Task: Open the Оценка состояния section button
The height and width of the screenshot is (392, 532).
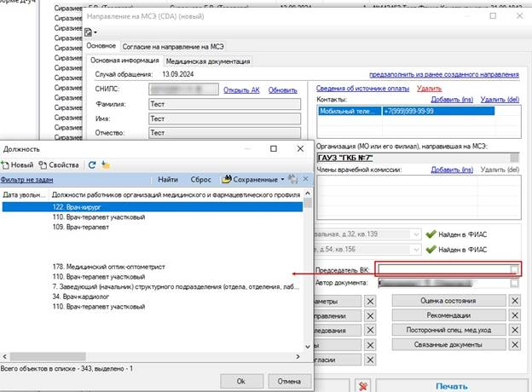Action: pos(448,301)
